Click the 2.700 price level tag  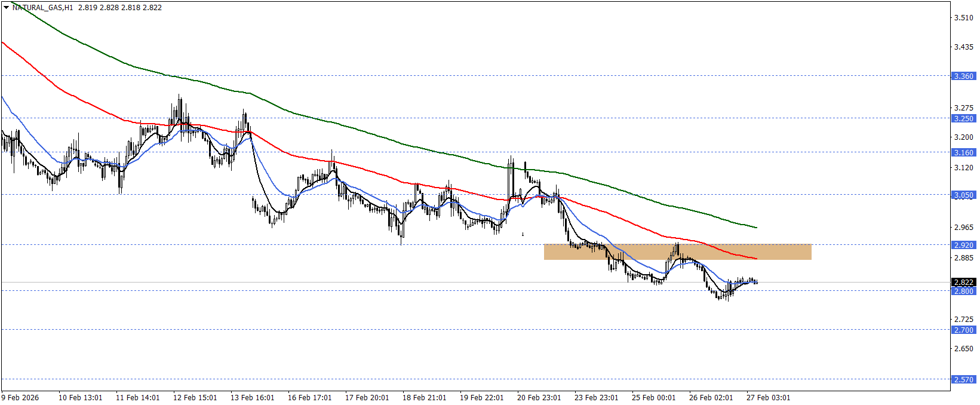(x=963, y=330)
